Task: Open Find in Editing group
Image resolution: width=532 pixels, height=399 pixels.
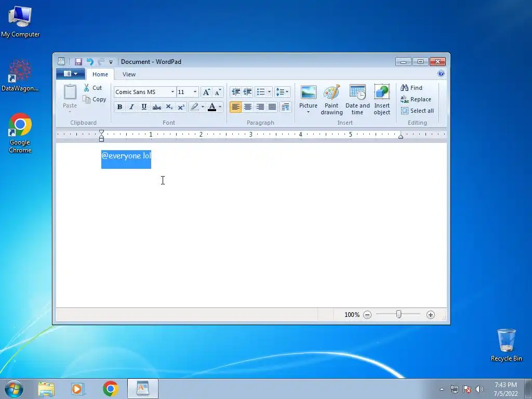Action: tap(411, 87)
